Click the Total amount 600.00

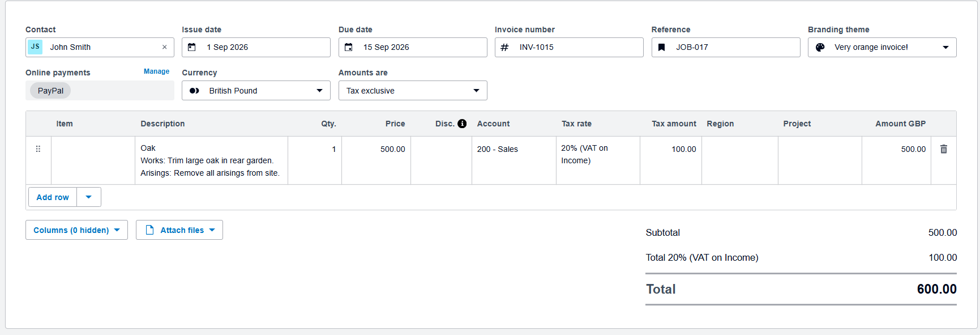(937, 289)
